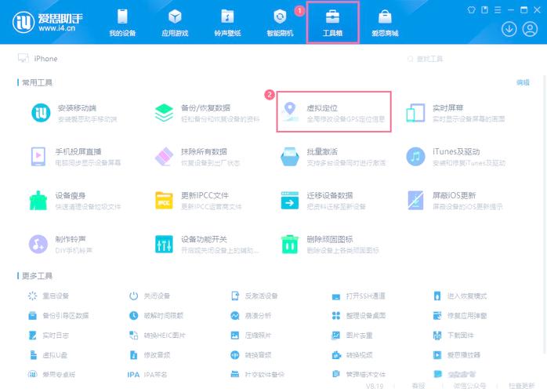Open 修复应用弹窗 tool

pos(460,315)
